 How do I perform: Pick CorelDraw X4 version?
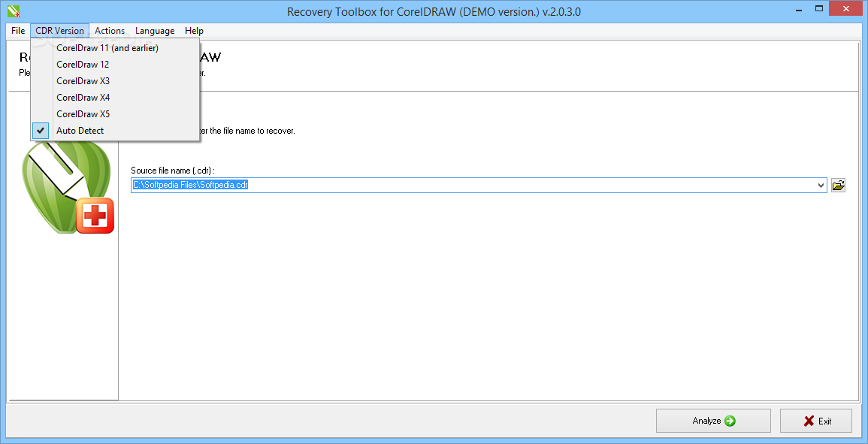115,98
